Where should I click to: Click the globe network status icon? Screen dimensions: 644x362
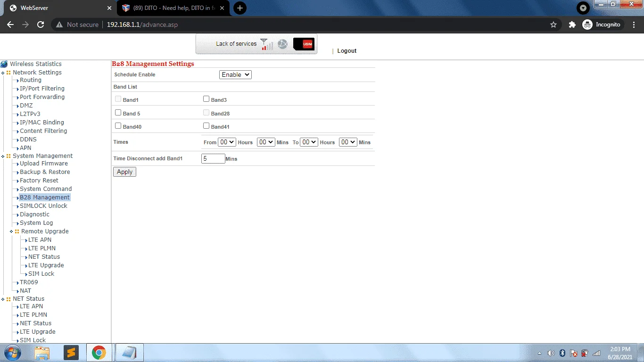(282, 44)
